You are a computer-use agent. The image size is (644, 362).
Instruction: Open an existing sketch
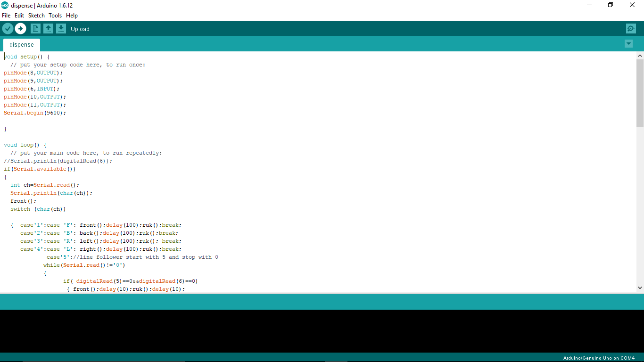pyautogui.click(x=48, y=29)
